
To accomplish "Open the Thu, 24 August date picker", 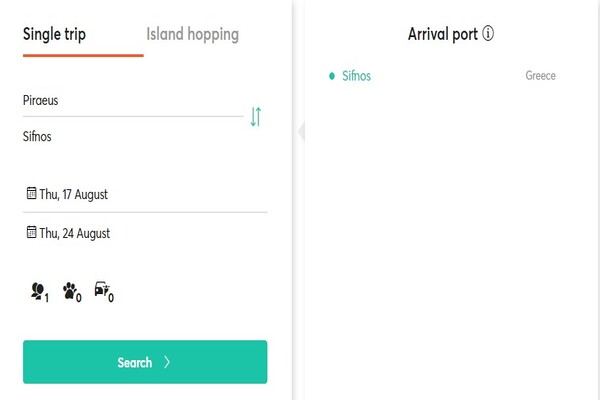I will (145, 233).
